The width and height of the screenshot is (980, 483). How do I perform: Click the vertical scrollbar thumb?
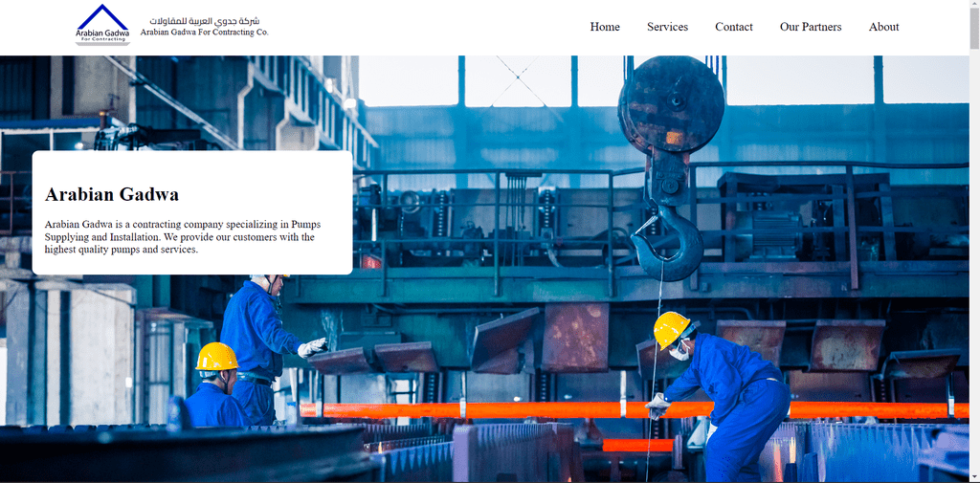pyautogui.click(x=974, y=28)
